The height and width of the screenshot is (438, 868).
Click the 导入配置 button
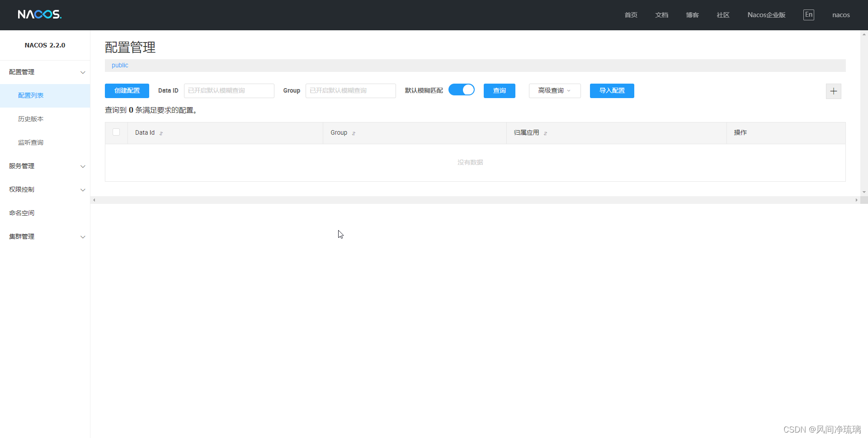click(x=612, y=91)
